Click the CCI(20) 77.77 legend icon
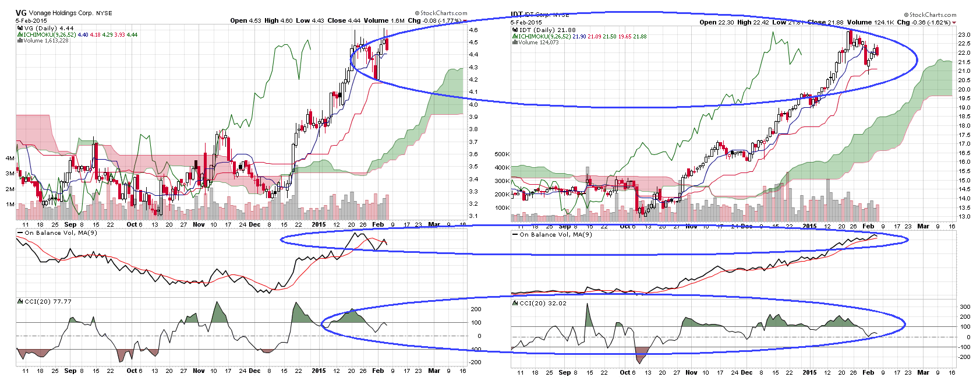This screenshot has width=980, height=384. [20, 301]
